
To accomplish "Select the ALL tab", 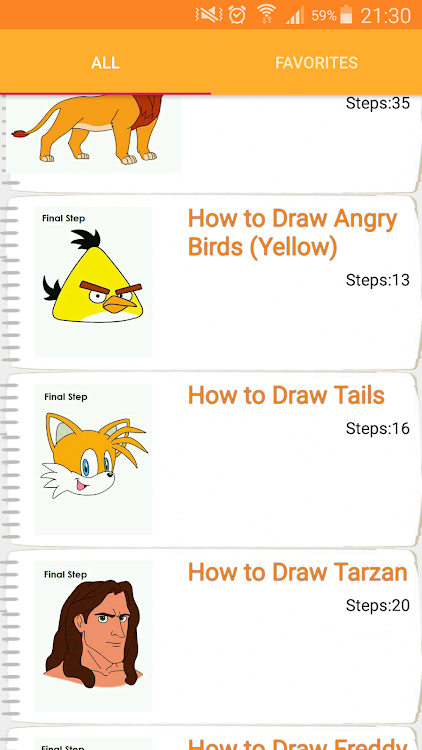I will tap(105, 63).
